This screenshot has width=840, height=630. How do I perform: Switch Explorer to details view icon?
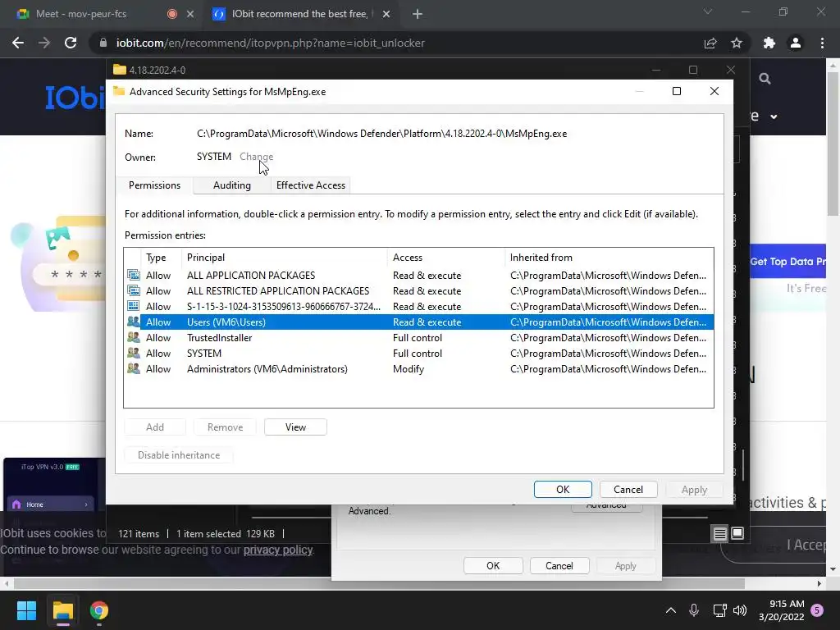coord(720,533)
